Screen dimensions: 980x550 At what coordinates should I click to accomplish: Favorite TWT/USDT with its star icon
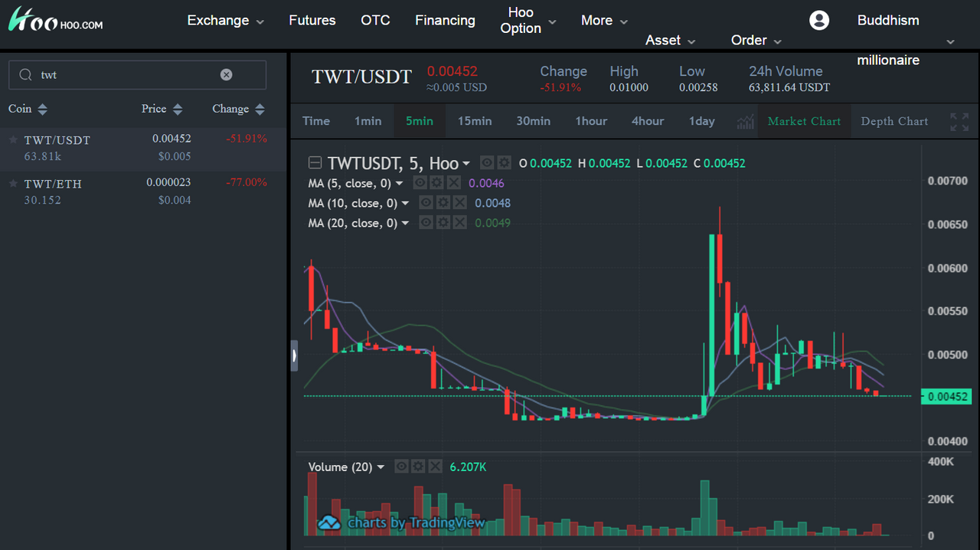coord(13,140)
